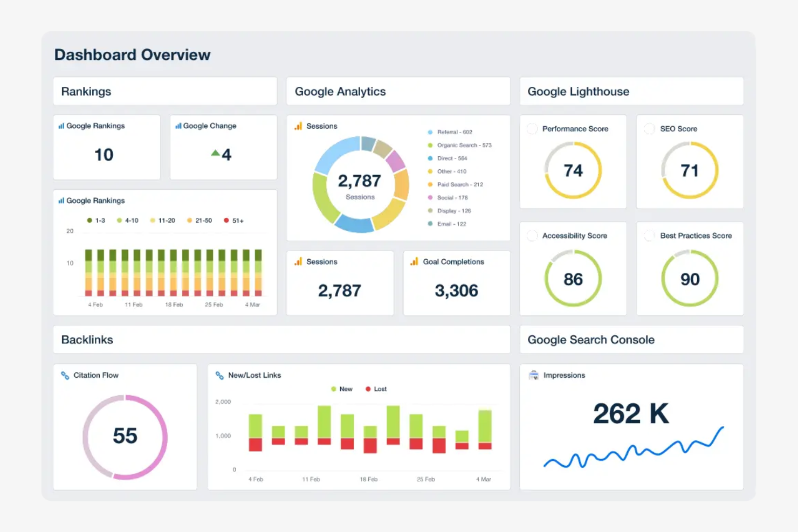
Task: Expand the Google Lighthouse section header
Action: [x=578, y=91]
